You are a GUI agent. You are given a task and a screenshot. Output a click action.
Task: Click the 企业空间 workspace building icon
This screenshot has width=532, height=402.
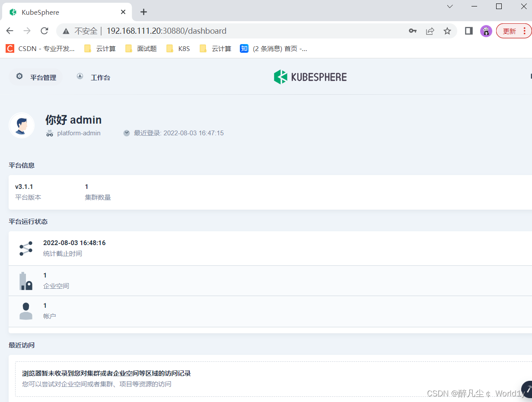pyautogui.click(x=26, y=281)
